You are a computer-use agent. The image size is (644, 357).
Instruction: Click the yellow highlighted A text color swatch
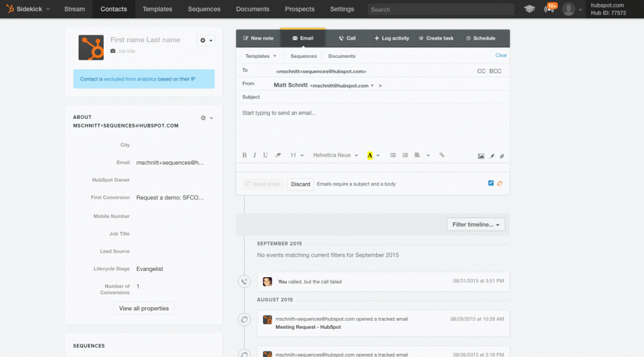click(370, 155)
